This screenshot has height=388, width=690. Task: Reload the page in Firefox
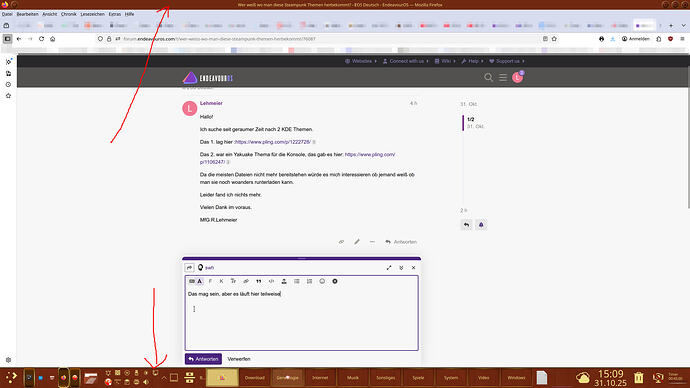tap(41, 39)
